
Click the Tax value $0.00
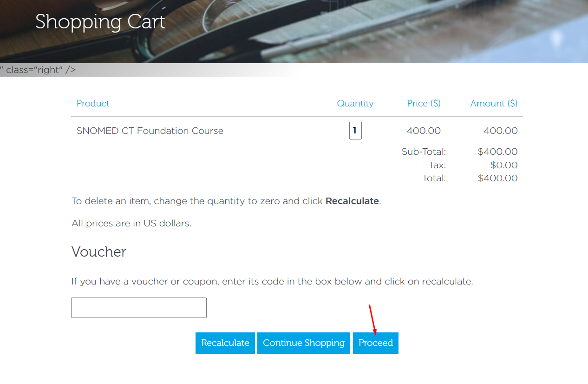(504, 165)
